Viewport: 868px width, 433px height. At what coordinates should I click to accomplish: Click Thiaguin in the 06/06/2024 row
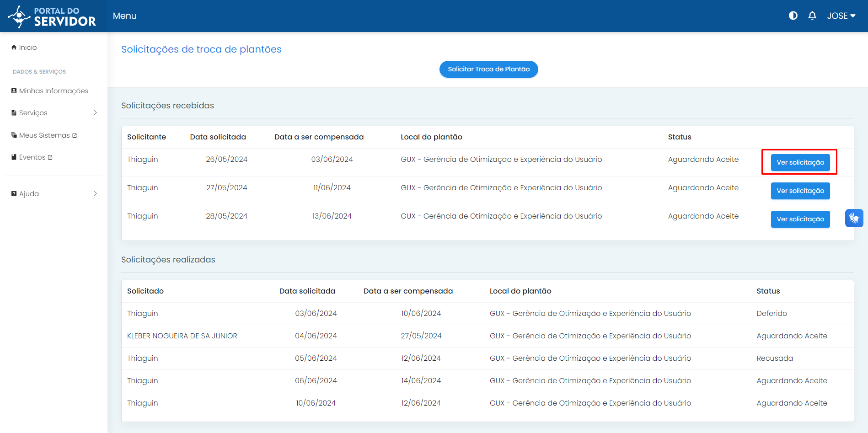pos(143,380)
